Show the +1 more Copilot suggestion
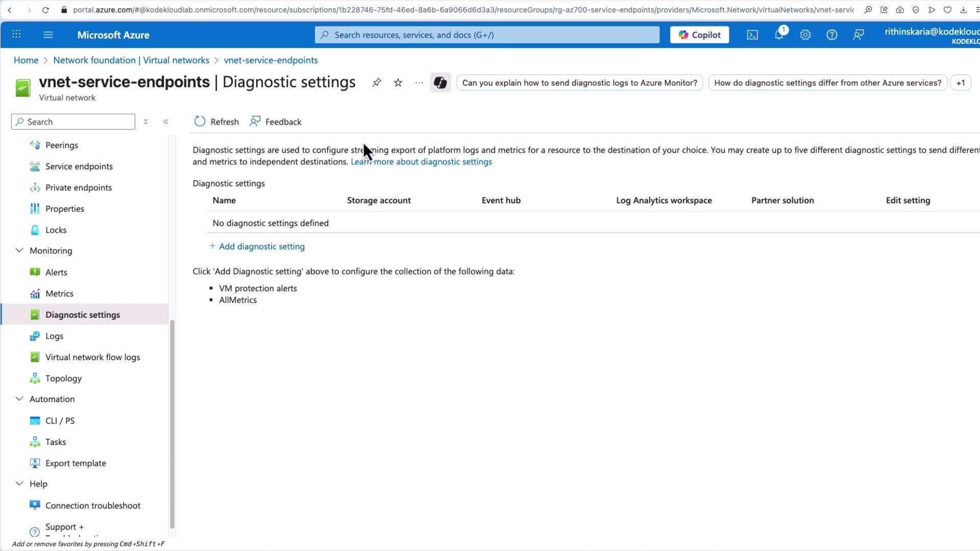The image size is (980, 551). click(x=961, y=83)
